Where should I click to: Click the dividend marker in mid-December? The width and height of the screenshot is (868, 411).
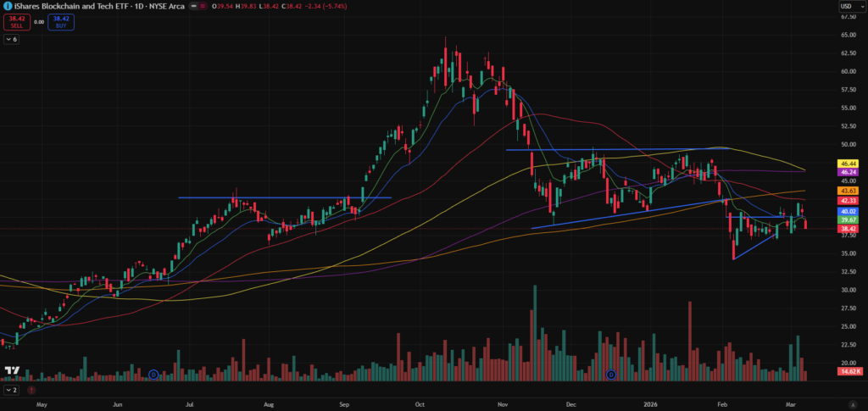point(611,374)
